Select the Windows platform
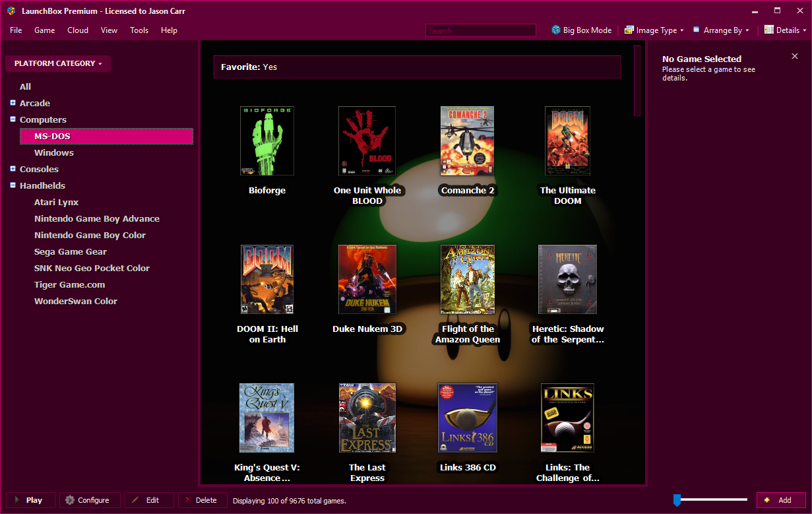 pyautogui.click(x=54, y=152)
